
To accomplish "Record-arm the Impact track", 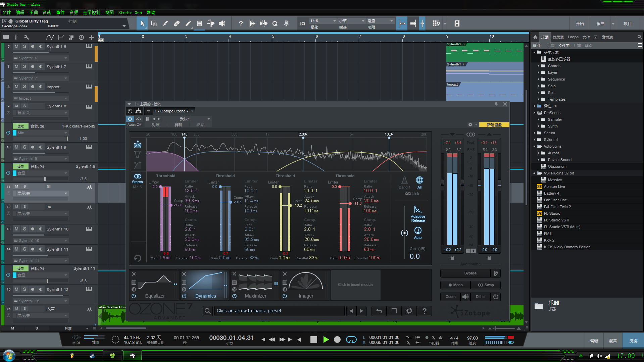I will pyautogui.click(x=33, y=87).
